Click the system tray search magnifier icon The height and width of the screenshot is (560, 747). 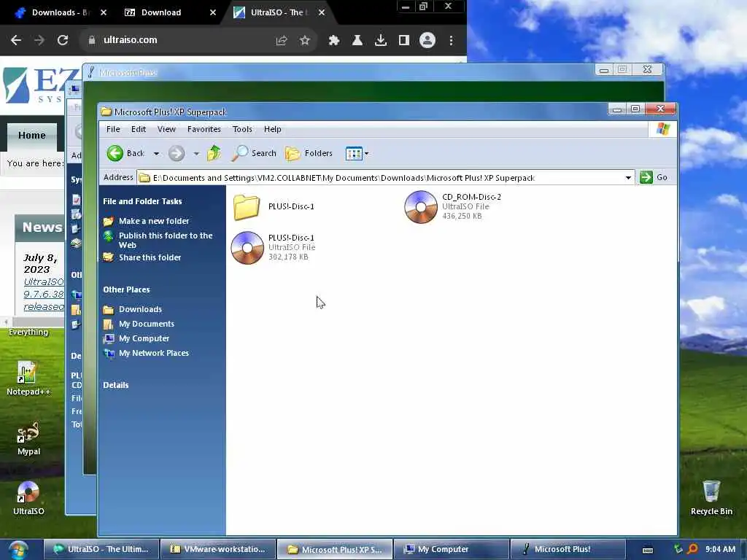(x=692, y=549)
